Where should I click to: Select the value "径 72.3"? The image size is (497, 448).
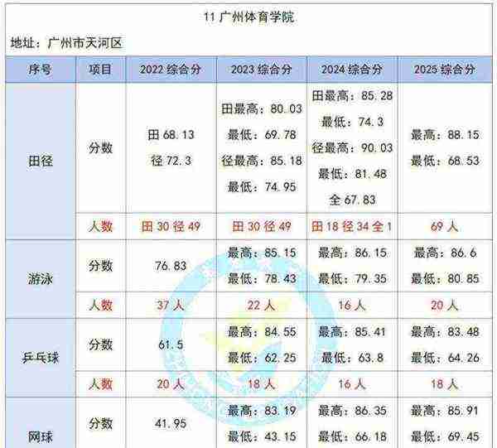click(171, 161)
